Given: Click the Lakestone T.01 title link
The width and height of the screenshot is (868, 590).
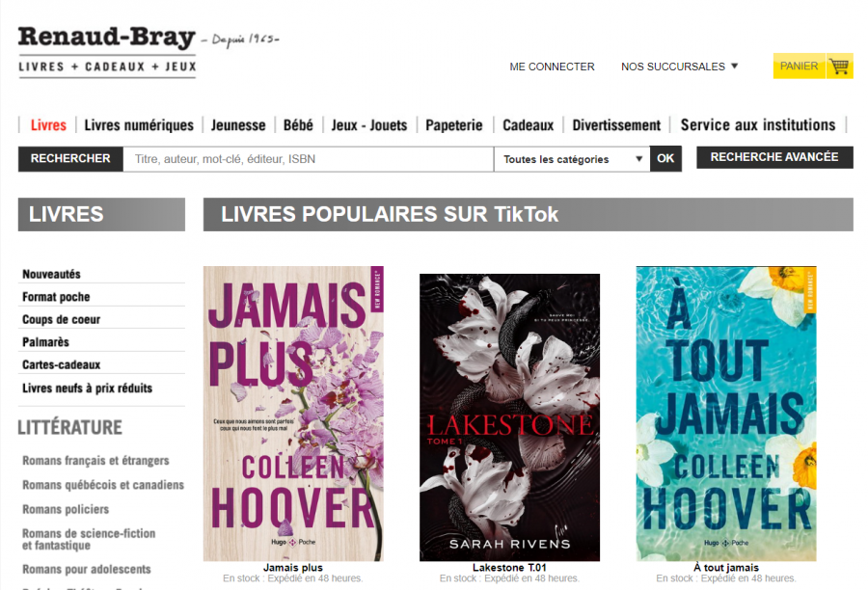Looking at the screenshot, I should pyautogui.click(x=509, y=567).
